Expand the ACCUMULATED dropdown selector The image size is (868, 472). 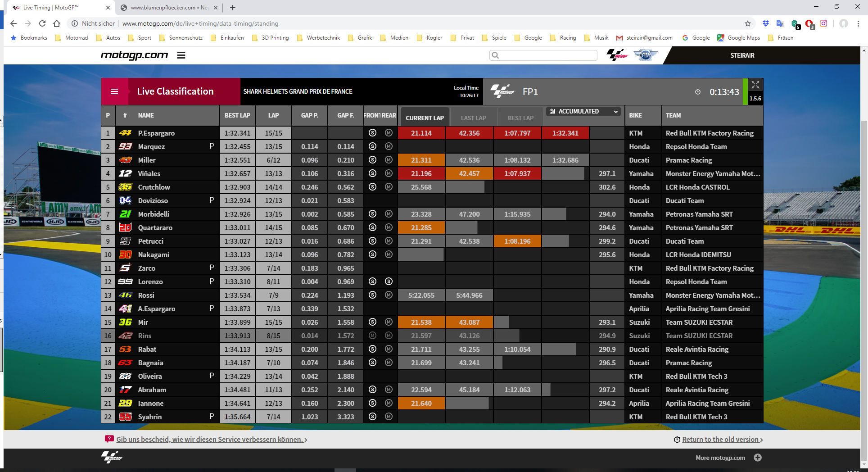(583, 111)
